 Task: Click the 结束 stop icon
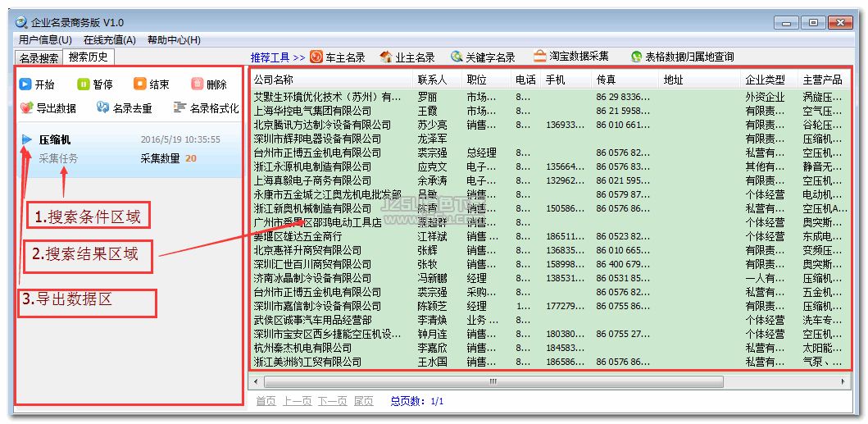click(139, 84)
